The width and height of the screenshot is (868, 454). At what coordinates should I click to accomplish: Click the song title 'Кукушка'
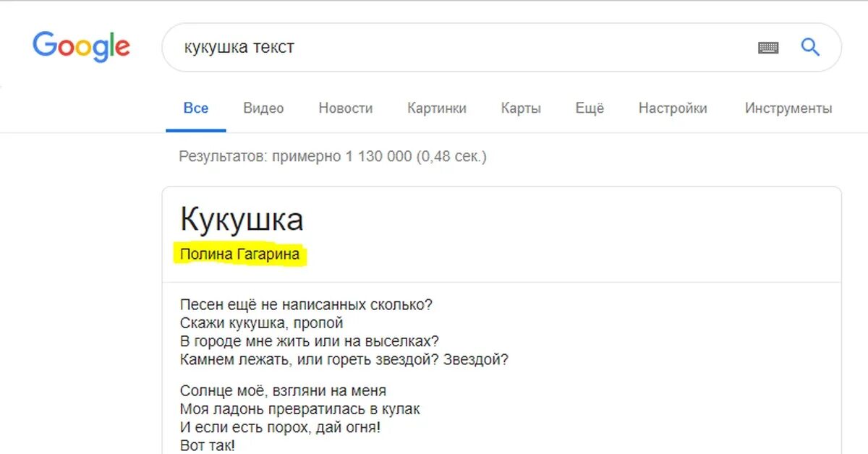click(242, 219)
